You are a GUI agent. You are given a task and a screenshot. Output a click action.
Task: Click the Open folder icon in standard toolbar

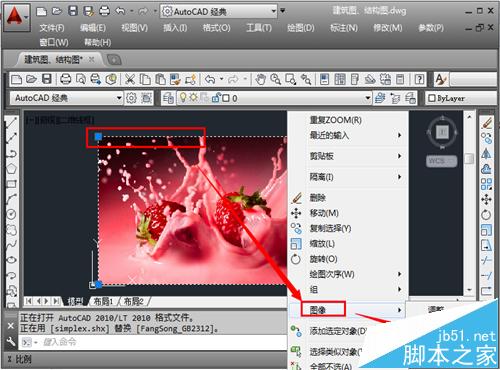click(x=31, y=79)
